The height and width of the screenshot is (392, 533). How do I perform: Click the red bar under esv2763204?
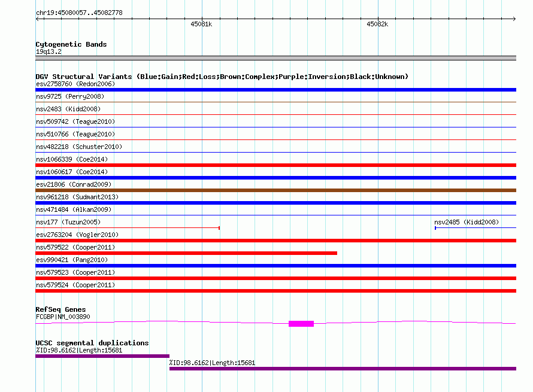click(275, 241)
